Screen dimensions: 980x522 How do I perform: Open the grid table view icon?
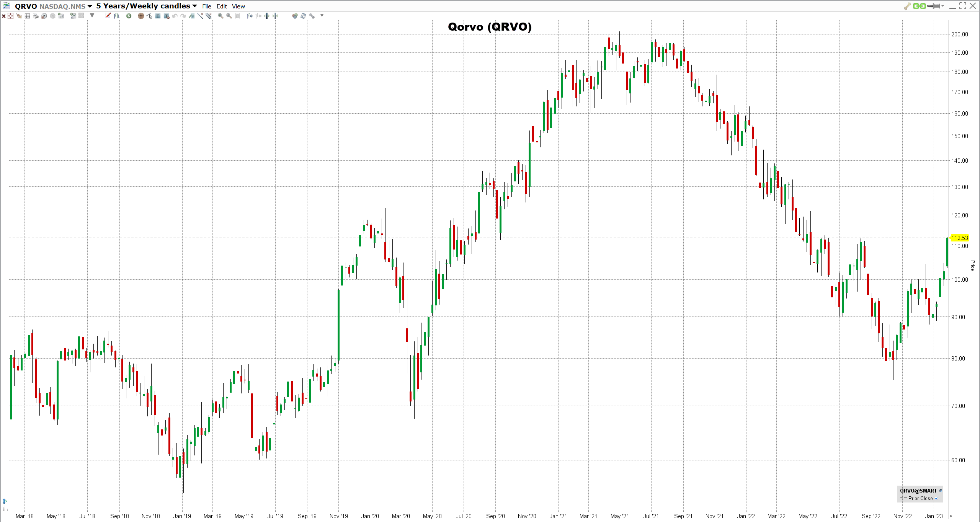[27, 16]
